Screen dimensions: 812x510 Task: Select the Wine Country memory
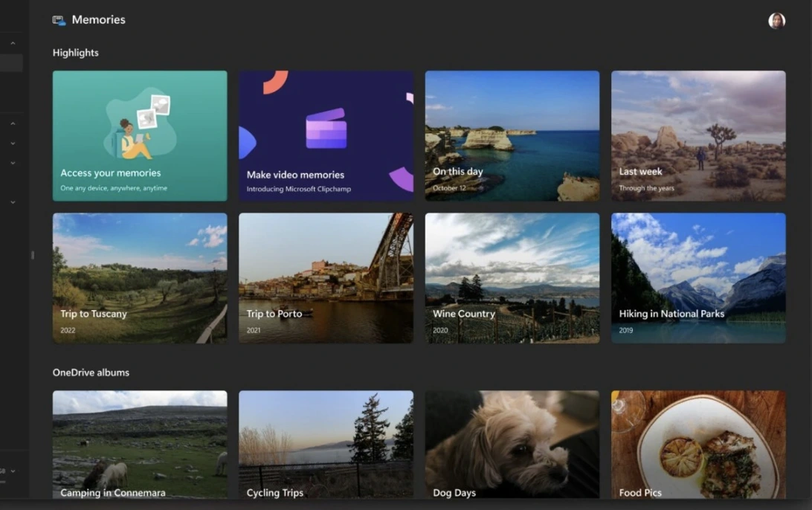pyautogui.click(x=512, y=278)
